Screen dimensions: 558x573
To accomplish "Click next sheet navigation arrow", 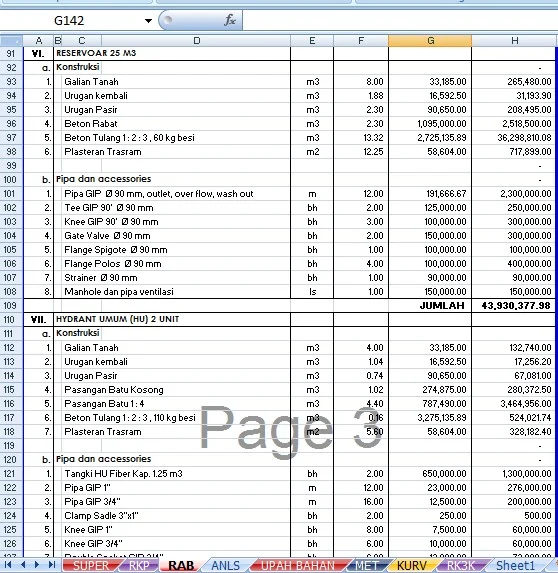I will tap(37, 565).
